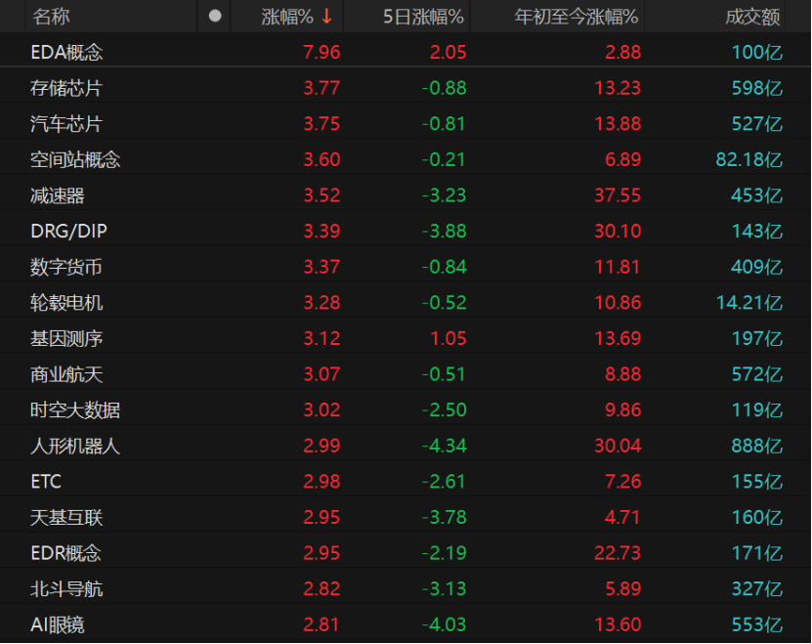Select the 人形机器人 sector
The image size is (812, 644).
[75, 446]
